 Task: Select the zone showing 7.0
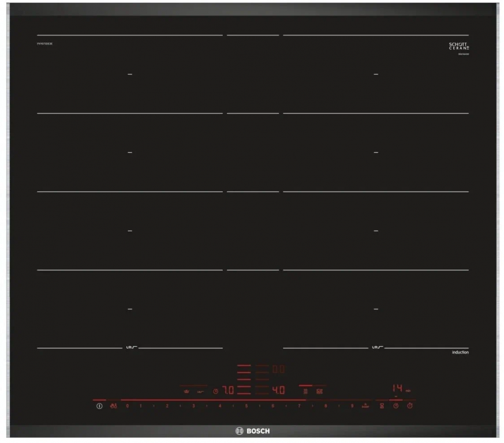coord(228,391)
